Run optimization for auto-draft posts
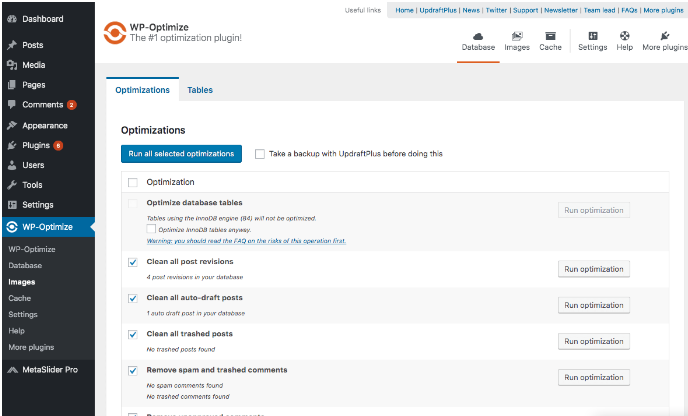Screen dimensions: 688x416 click(x=594, y=305)
